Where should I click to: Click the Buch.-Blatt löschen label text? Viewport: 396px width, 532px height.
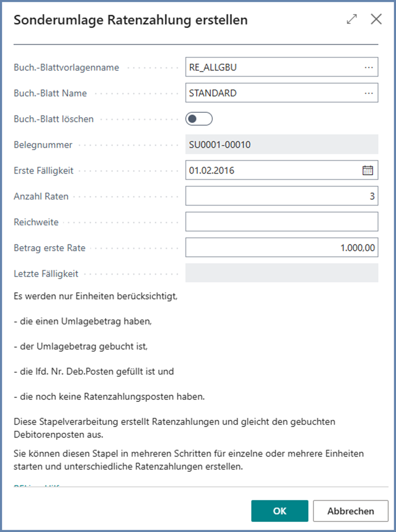click(54, 119)
